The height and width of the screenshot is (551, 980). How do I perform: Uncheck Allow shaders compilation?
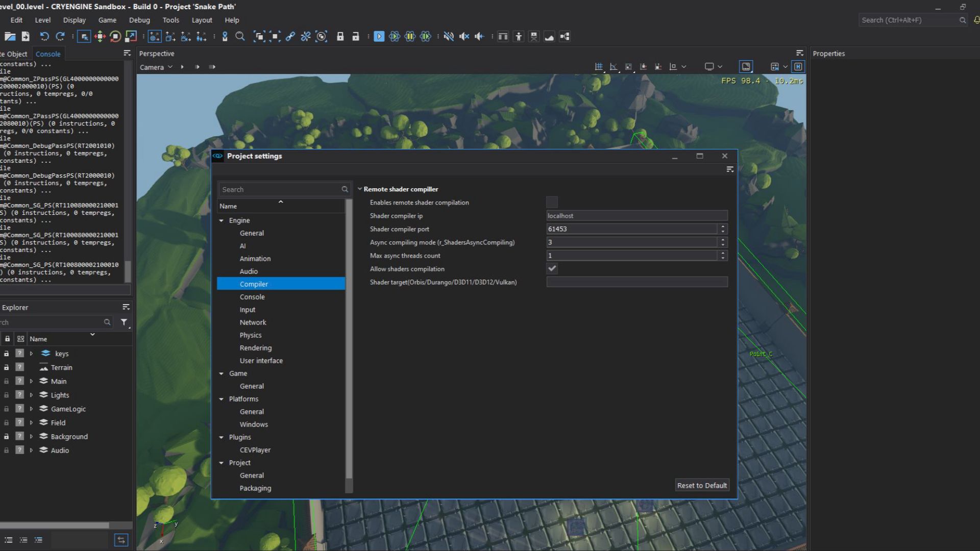[x=552, y=268]
